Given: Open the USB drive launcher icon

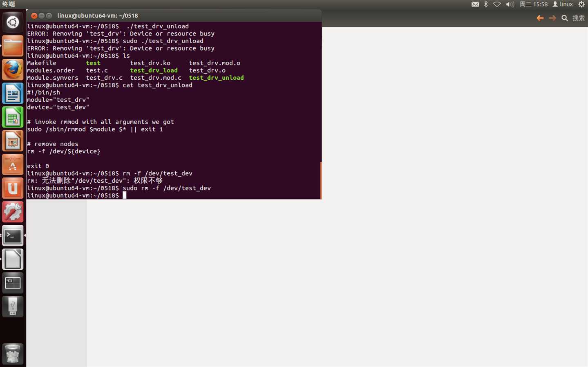Looking at the screenshot, I should [x=13, y=307].
